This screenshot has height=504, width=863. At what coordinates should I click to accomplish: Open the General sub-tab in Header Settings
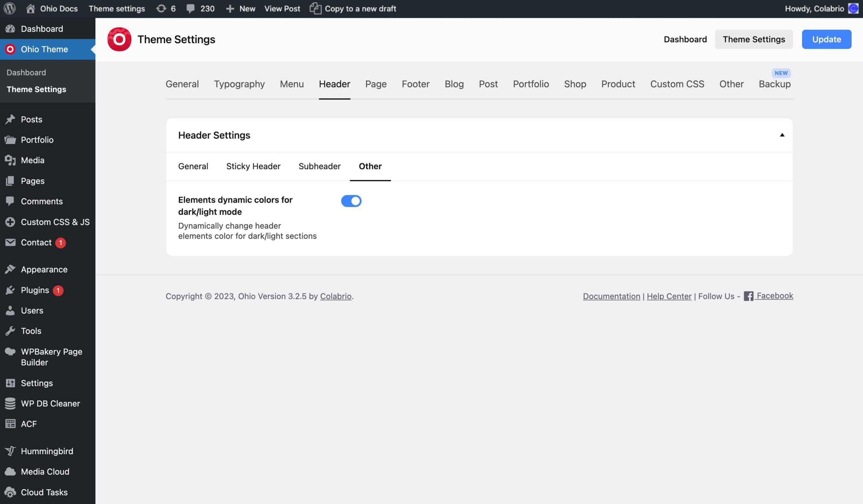(x=193, y=167)
